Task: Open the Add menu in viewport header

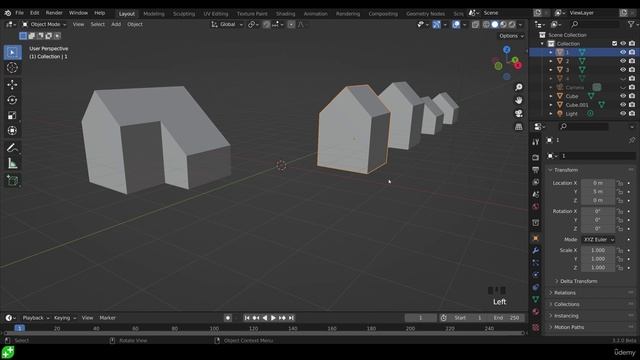Action: [116, 24]
